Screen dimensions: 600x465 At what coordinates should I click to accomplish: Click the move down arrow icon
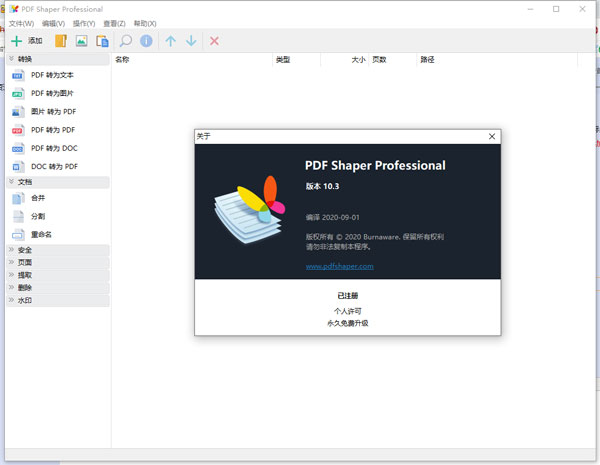(x=191, y=41)
